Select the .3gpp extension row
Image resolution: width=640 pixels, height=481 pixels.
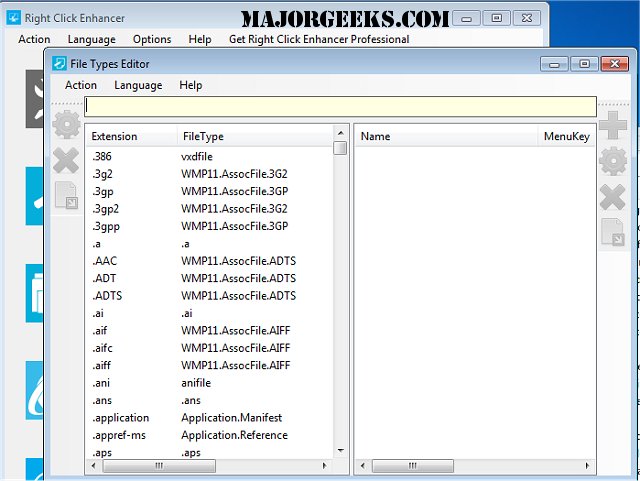point(210,226)
